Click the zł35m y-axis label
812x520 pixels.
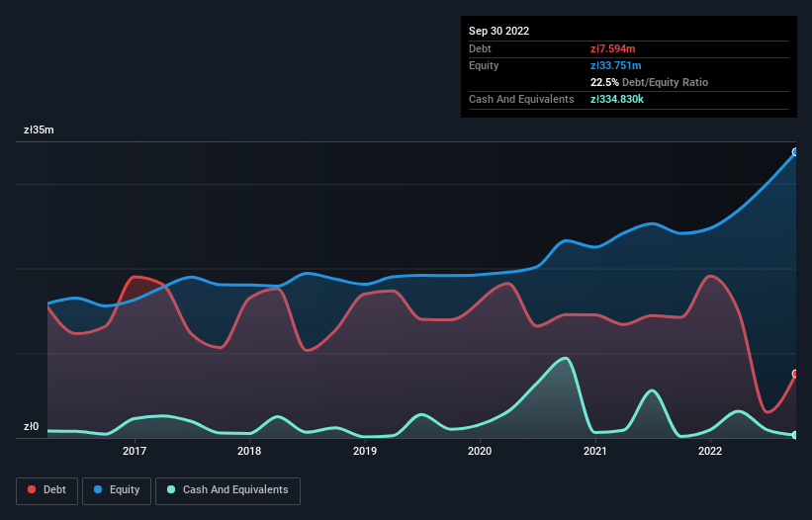click(x=39, y=130)
